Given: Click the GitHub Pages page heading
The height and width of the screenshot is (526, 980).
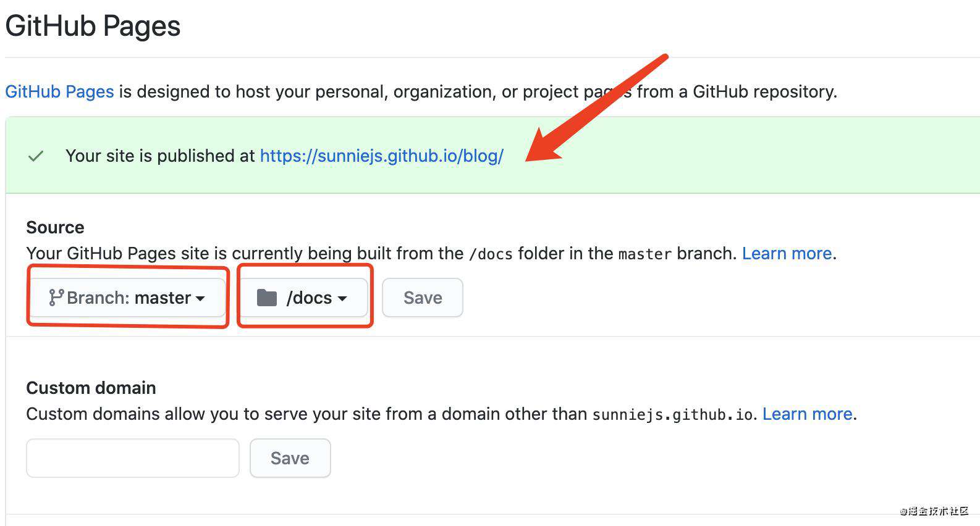Looking at the screenshot, I should tap(93, 27).
